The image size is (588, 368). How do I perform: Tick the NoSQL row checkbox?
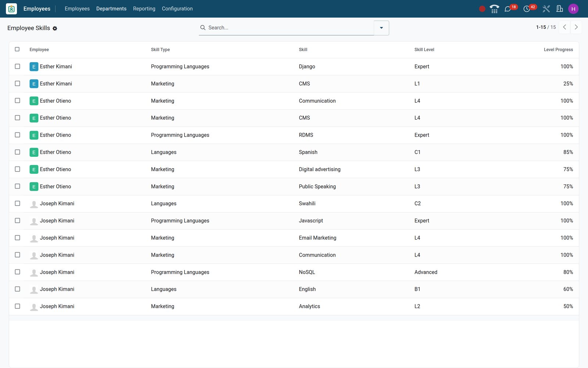pos(17,272)
